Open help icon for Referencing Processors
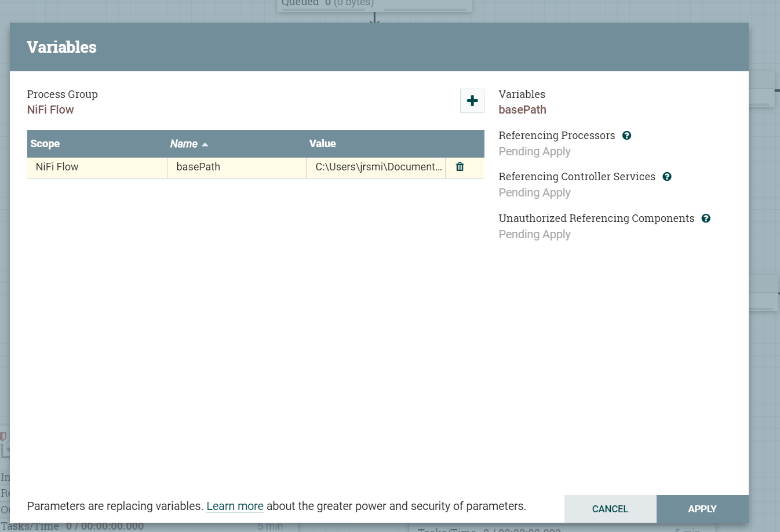The image size is (780, 532). pyautogui.click(x=626, y=136)
